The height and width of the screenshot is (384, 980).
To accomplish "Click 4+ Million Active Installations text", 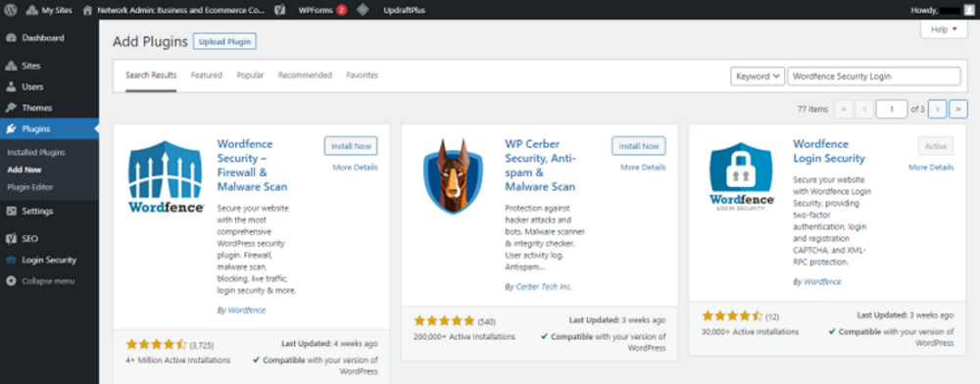I will (178, 360).
